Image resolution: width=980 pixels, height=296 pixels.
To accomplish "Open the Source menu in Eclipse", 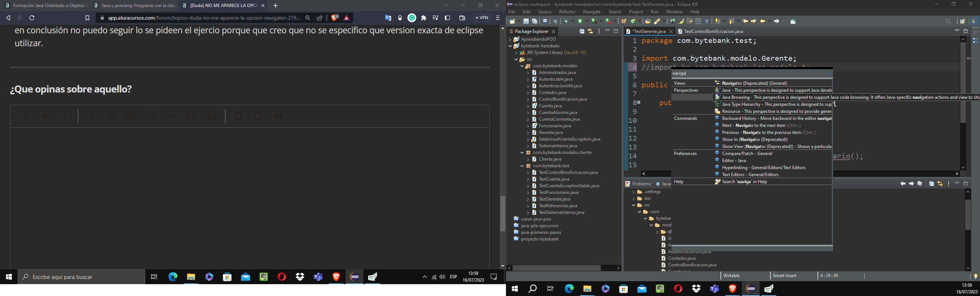I will point(545,12).
